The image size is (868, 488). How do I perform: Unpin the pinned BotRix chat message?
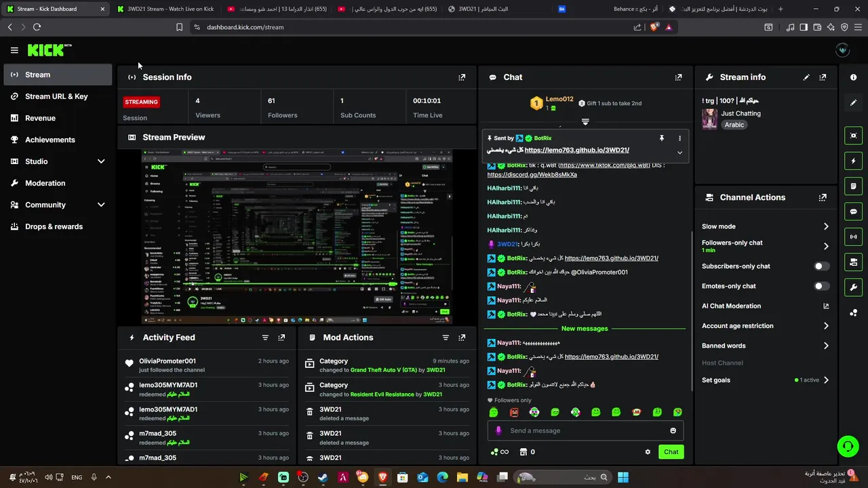pyautogui.click(x=661, y=138)
